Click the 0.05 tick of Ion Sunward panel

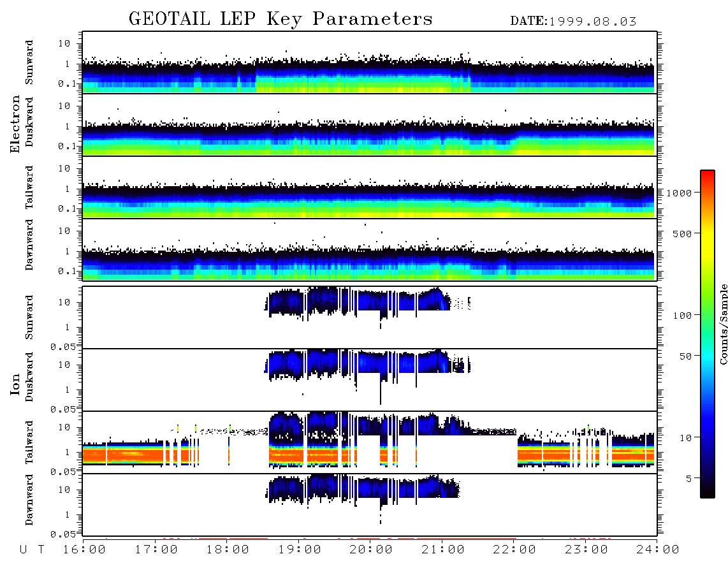[63, 346]
